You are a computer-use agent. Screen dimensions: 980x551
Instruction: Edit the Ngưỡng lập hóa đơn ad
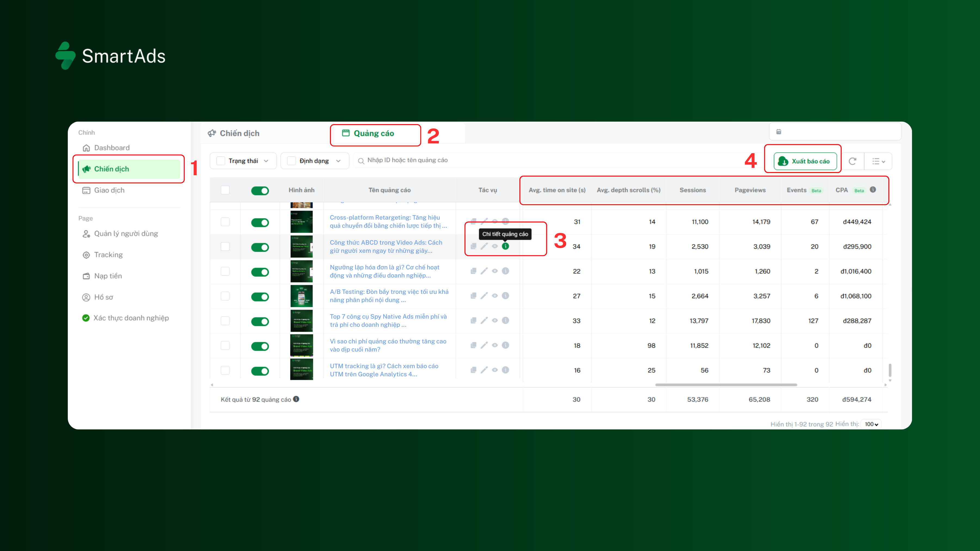(484, 271)
